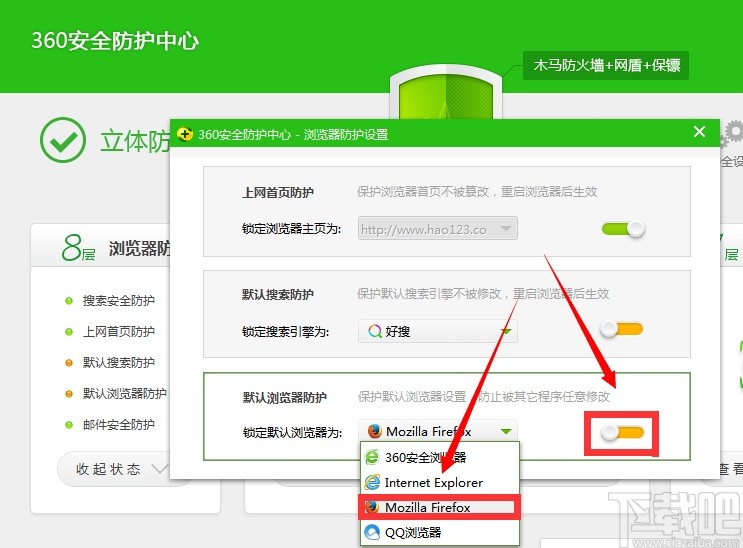
Task: Click the orange dot beside 默认浏览器防护
Action: 69,394
